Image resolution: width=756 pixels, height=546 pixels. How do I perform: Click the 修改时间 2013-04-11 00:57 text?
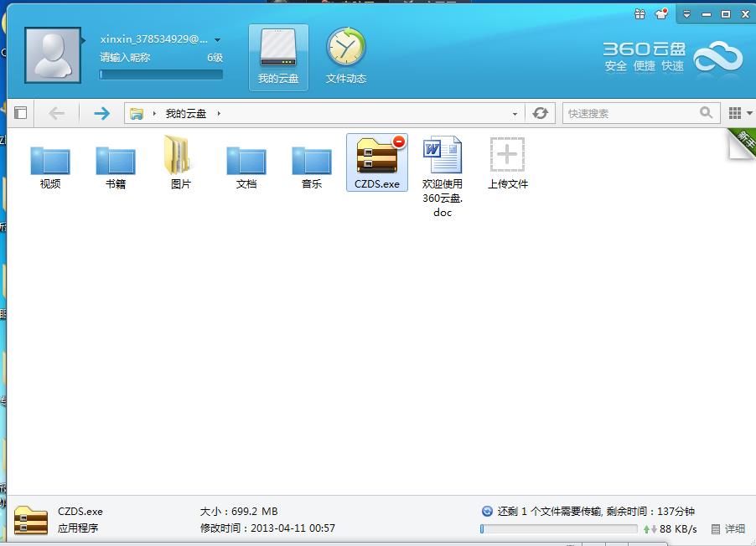tap(267, 528)
